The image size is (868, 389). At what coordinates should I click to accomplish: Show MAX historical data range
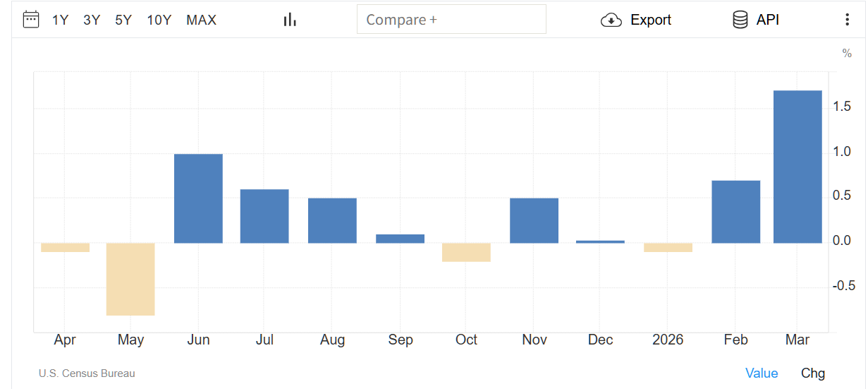[x=201, y=20]
